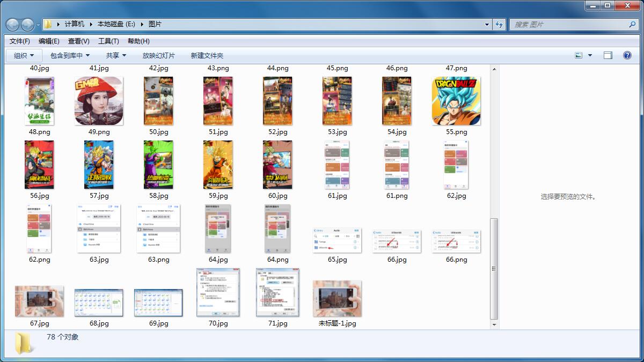
Task: Toggle the preview pane icon
Action: click(607, 55)
